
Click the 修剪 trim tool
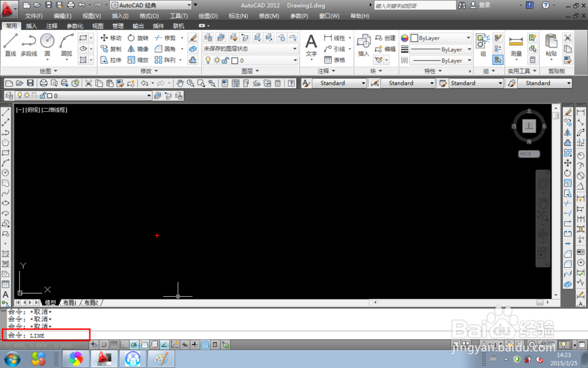(165, 38)
